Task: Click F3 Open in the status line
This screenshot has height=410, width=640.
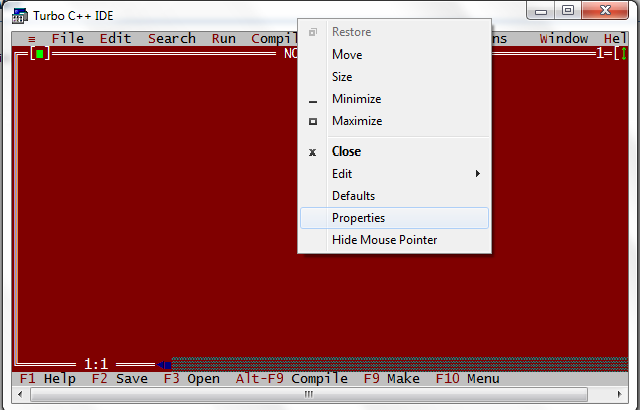Action: 191,379
